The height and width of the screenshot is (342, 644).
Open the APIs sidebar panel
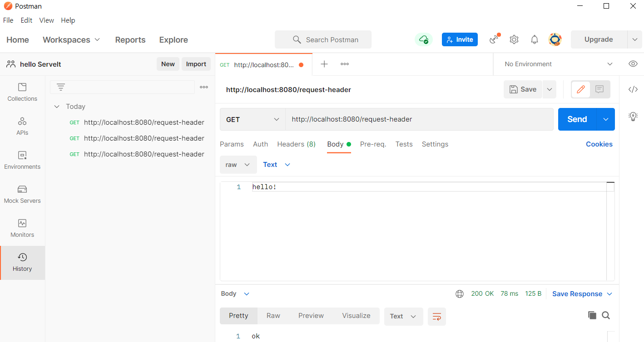click(22, 126)
